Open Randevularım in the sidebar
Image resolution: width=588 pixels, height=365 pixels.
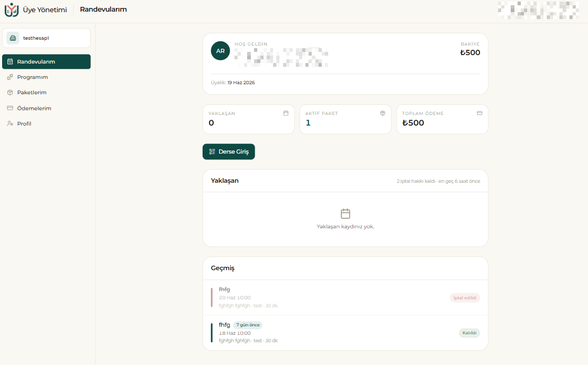click(47, 61)
